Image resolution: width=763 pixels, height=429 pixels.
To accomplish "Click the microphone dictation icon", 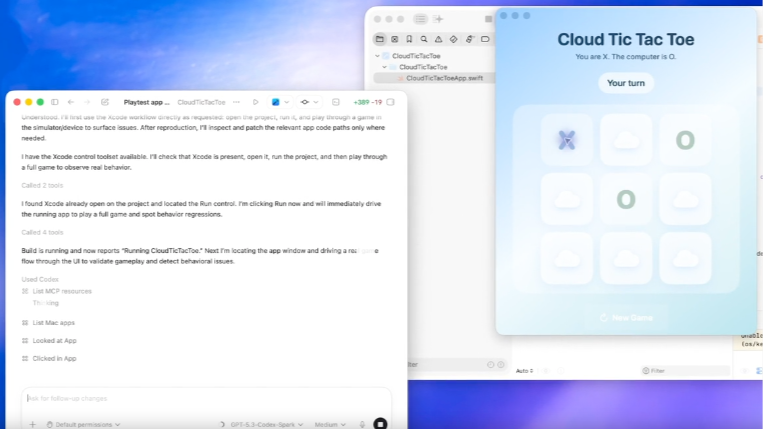I will 362,424.
